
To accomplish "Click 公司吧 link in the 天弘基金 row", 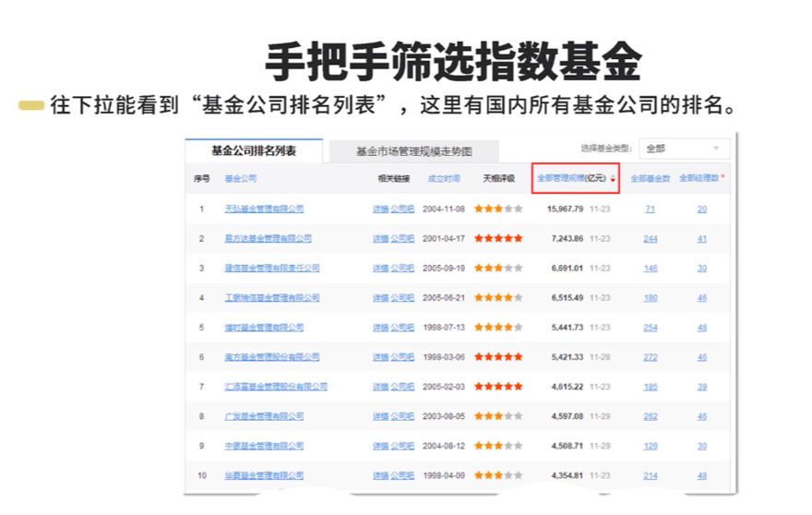I will [402, 209].
